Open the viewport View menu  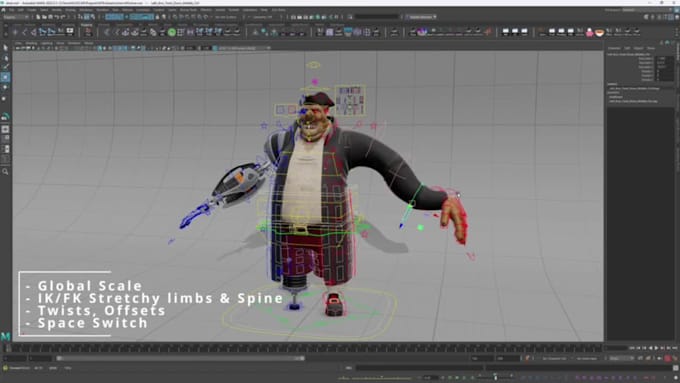[x=19, y=43]
